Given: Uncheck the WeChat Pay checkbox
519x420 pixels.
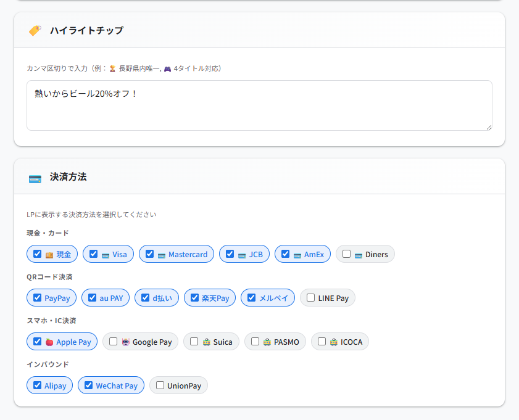Looking at the screenshot, I should [88, 385].
